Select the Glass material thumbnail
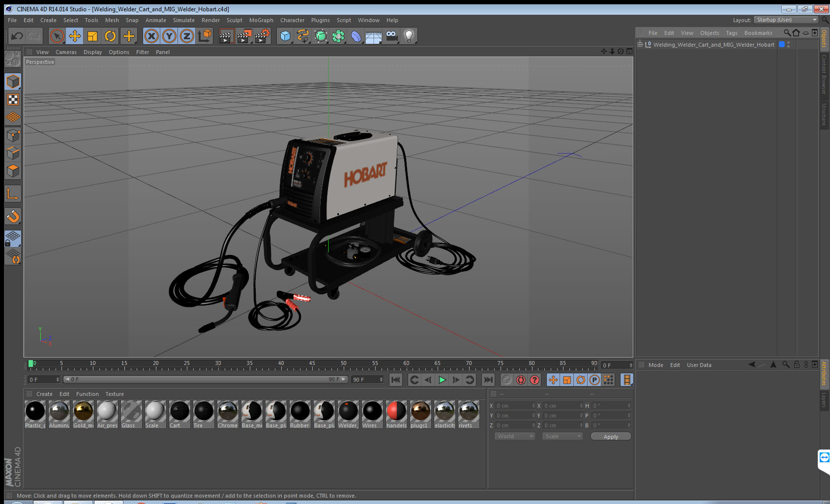The width and height of the screenshot is (830, 504). coord(131,414)
